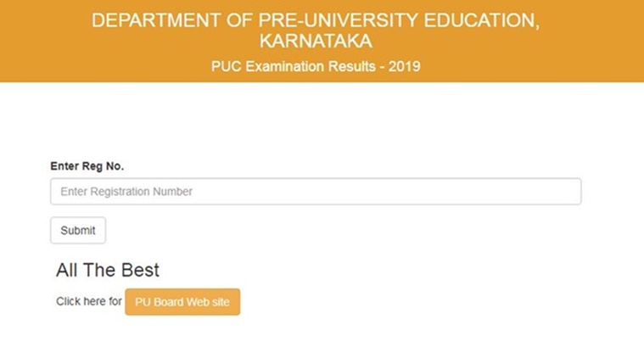This screenshot has width=644, height=358.
Task: Visit the PU Board website via orange button
Action: tap(182, 302)
